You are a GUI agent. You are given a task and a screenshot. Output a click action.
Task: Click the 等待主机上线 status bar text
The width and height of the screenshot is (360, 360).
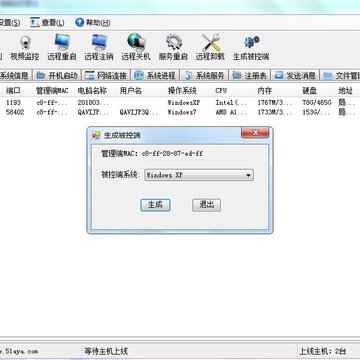106,351
